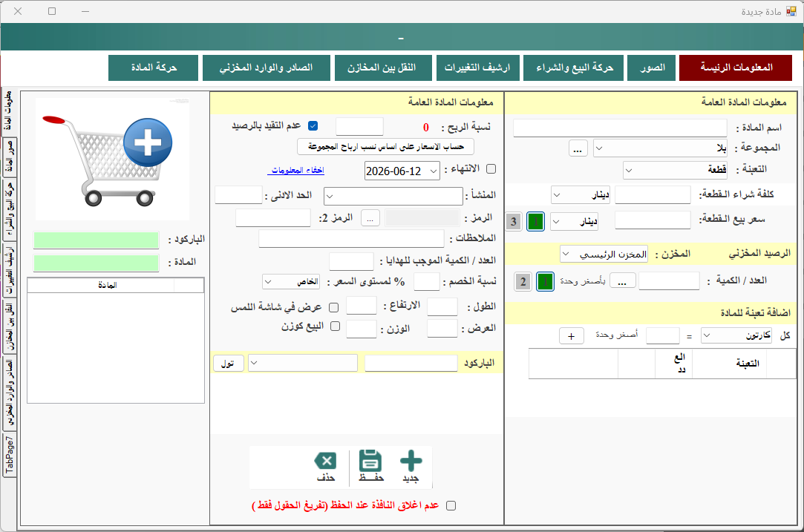The width and height of the screenshot is (804, 532).
Task: Click the كلفة شراء القطعة cost field
Action: (653, 195)
